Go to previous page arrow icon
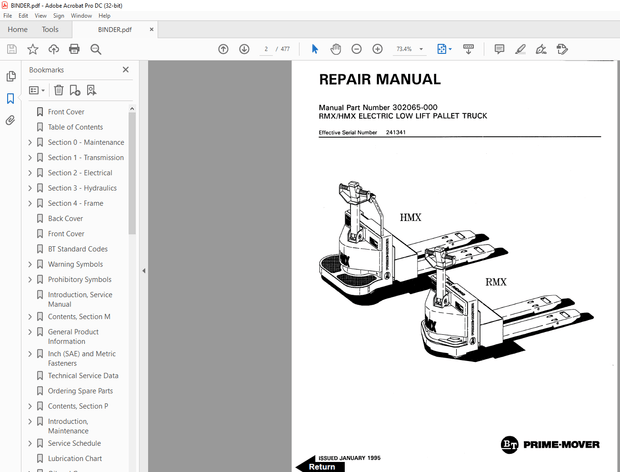Viewport: 620px width, 472px height. tap(223, 49)
